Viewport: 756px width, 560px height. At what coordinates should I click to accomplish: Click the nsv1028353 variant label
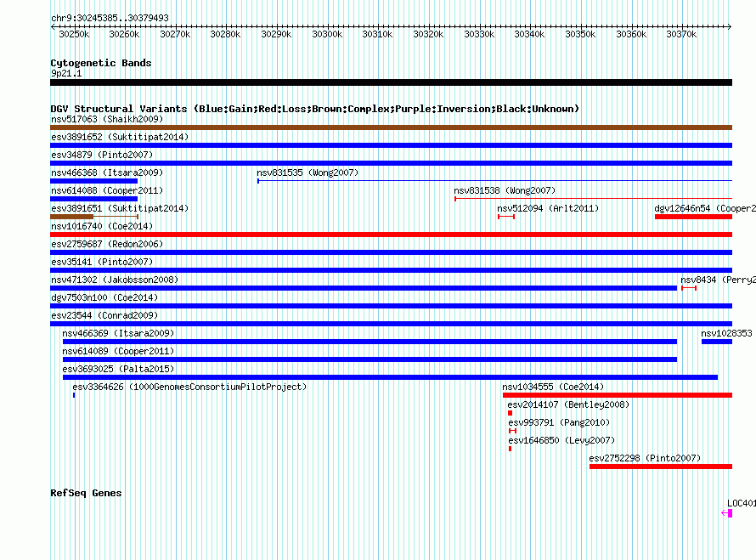(x=726, y=333)
